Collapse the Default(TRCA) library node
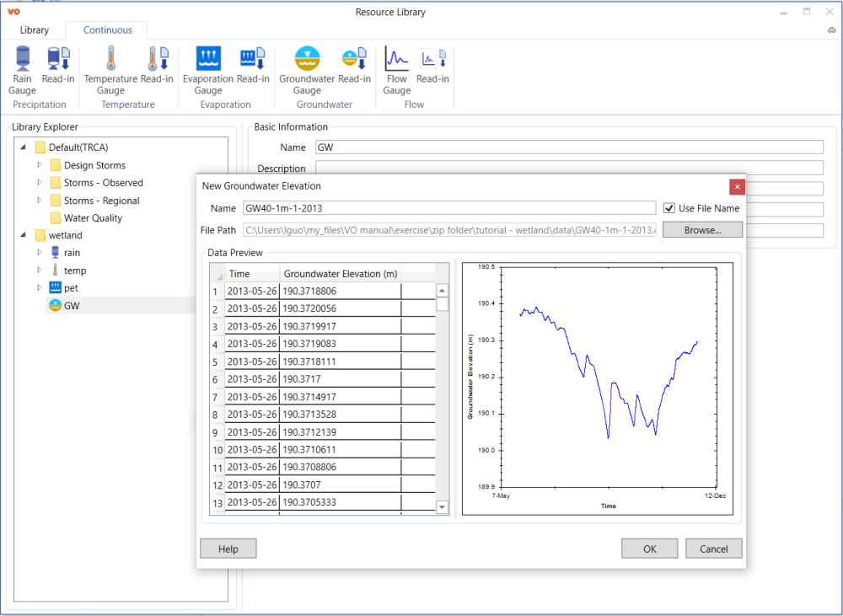This screenshot has height=616, width=843. [23, 147]
